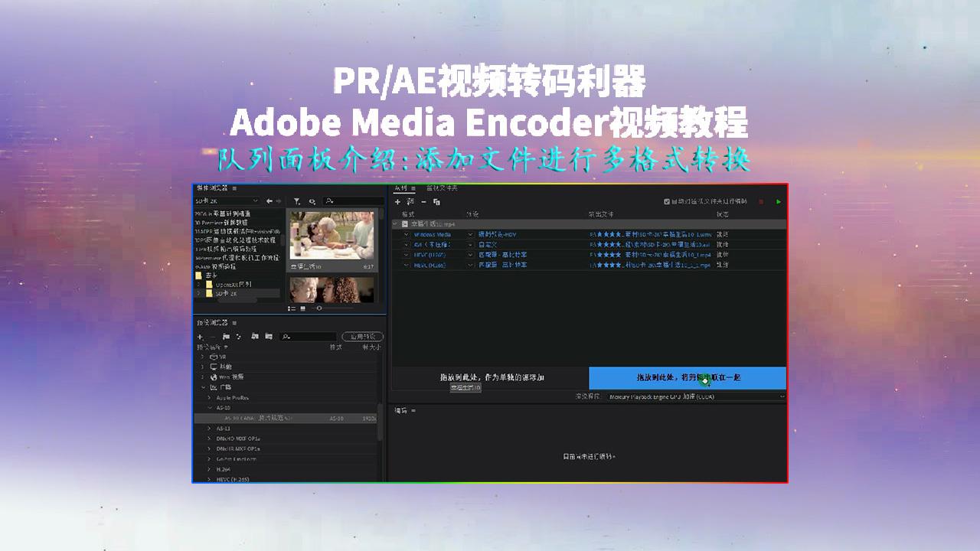
Task: Open the preset browser panel menu icon
Action: click(235, 323)
